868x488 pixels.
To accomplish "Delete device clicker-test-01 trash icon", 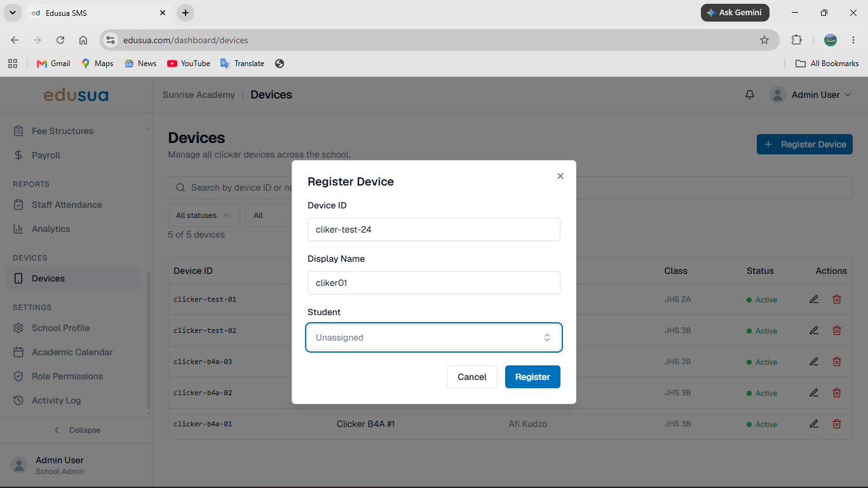I will pyautogui.click(x=837, y=299).
